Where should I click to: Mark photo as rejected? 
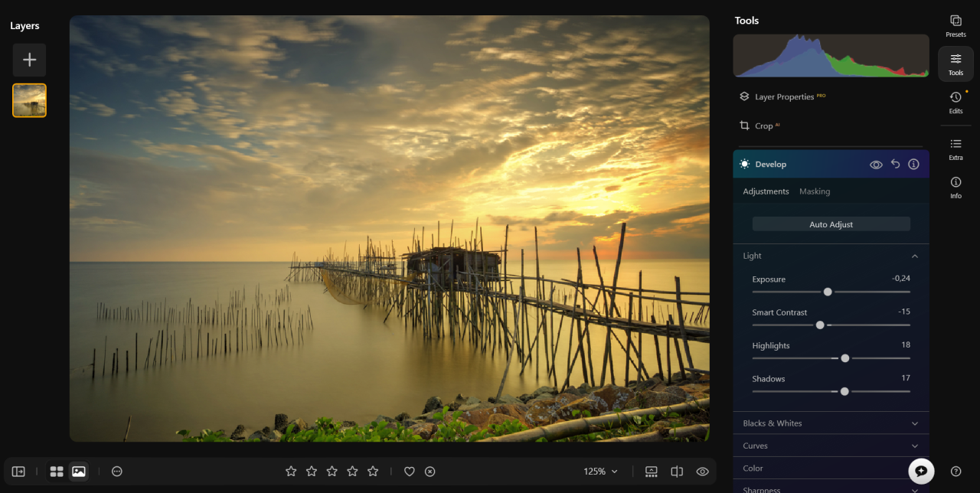[x=430, y=472]
